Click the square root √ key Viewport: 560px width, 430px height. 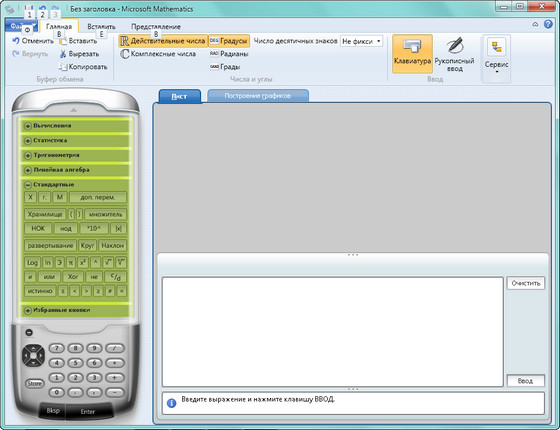tap(108, 263)
